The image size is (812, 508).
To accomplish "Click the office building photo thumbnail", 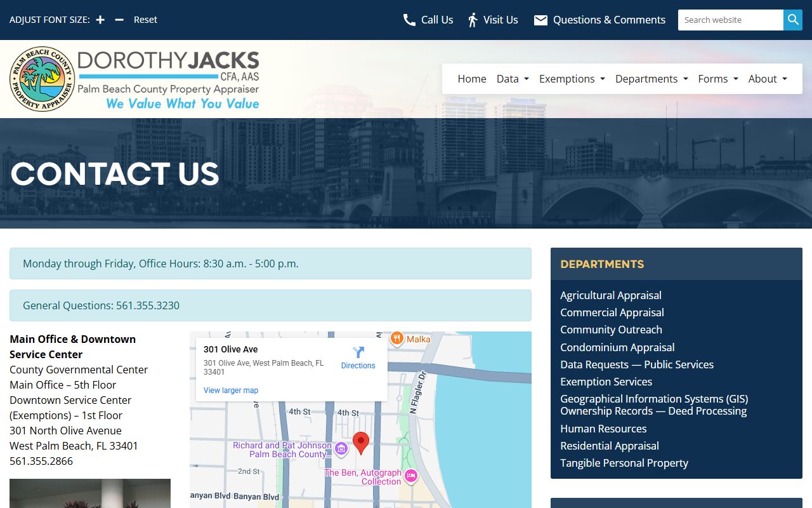I will click(90, 493).
